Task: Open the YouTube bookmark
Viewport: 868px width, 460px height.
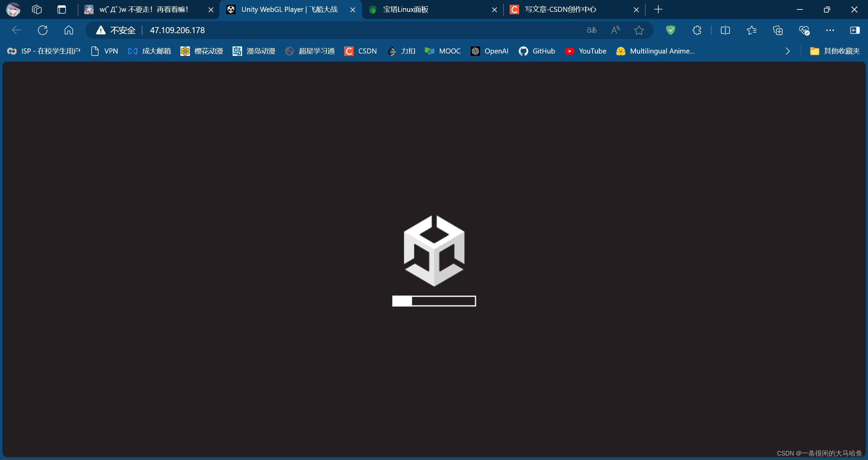Action: click(x=586, y=51)
